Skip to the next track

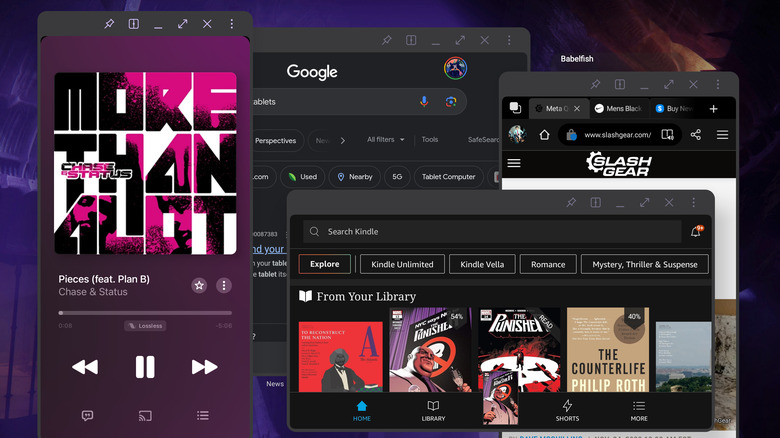coord(205,367)
